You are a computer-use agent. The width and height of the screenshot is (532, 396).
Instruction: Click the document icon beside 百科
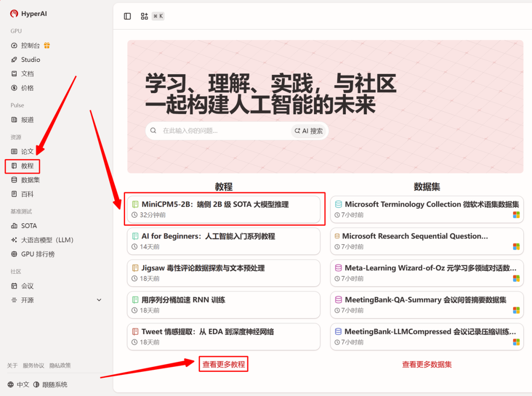click(14, 194)
